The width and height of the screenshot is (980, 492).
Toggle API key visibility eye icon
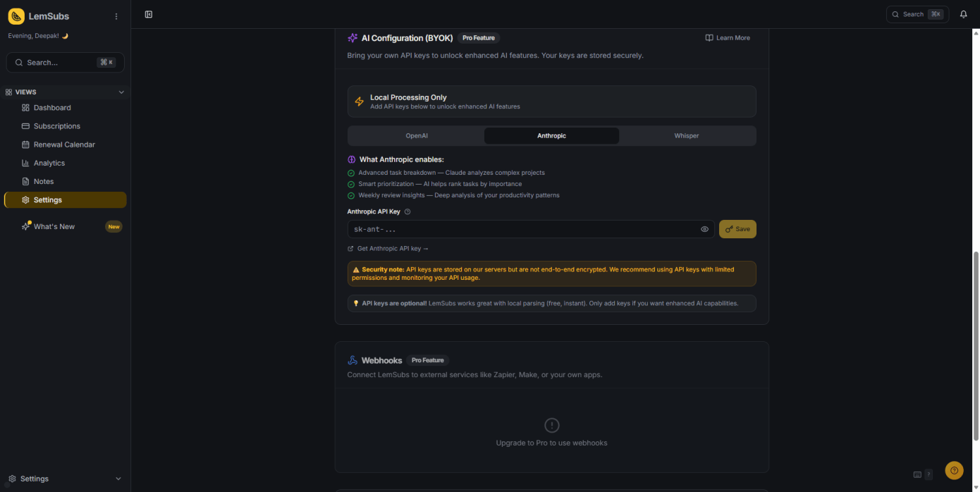tap(704, 229)
